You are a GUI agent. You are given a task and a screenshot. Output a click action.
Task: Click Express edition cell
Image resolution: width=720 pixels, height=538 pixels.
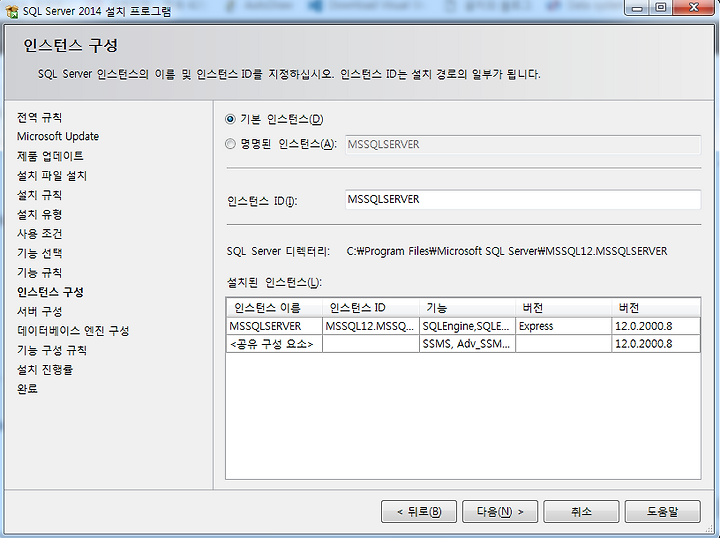click(x=563, y=326)
